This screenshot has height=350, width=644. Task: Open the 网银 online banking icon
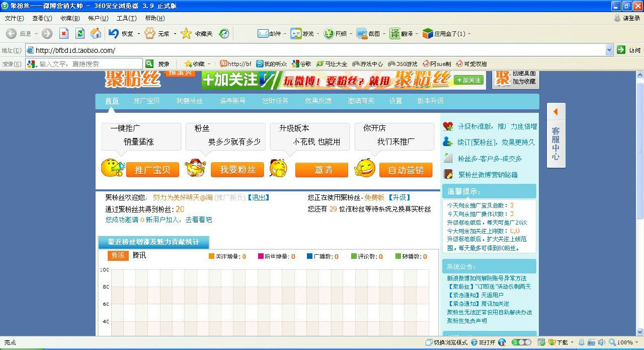click(x=329, y=34)
